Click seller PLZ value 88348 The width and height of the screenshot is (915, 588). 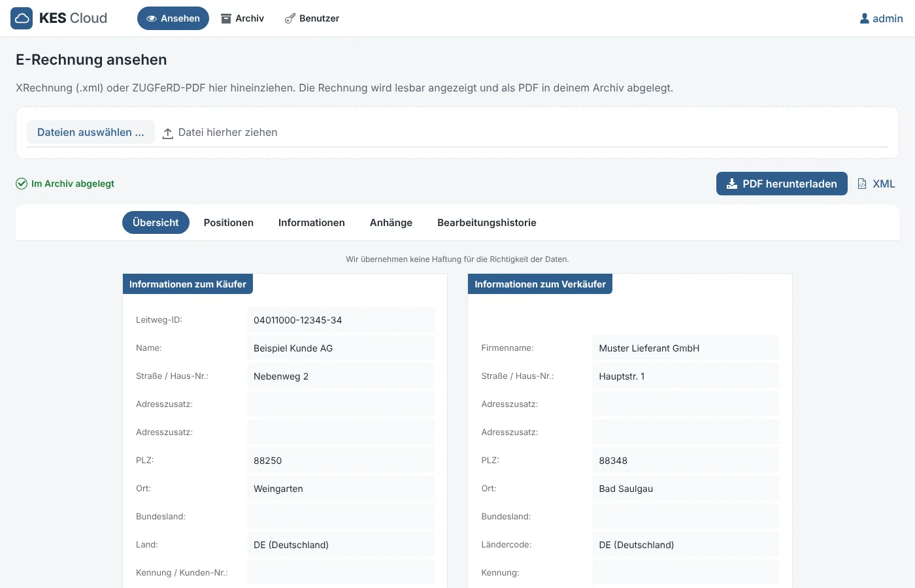pyautogui.click(x=686, y=461)
